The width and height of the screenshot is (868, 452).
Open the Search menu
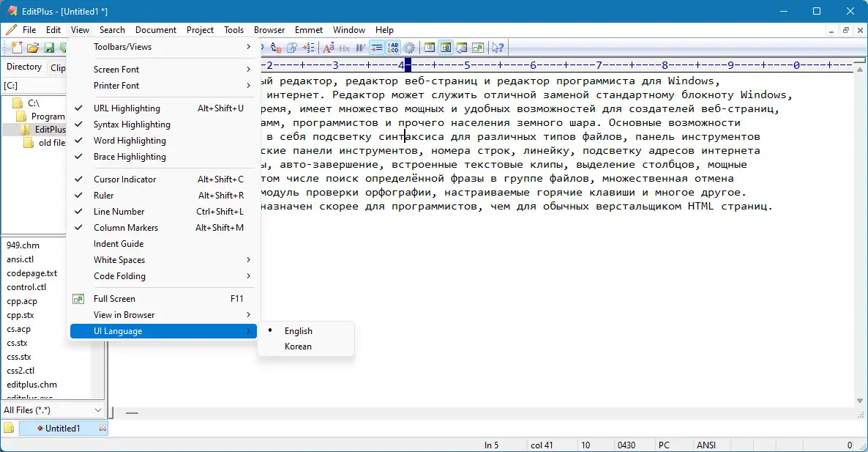click(x=113, y=30)
